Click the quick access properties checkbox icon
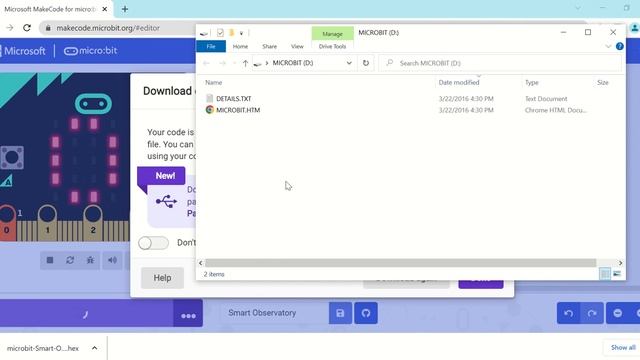640x360 pixels. (x=220, y=33)
